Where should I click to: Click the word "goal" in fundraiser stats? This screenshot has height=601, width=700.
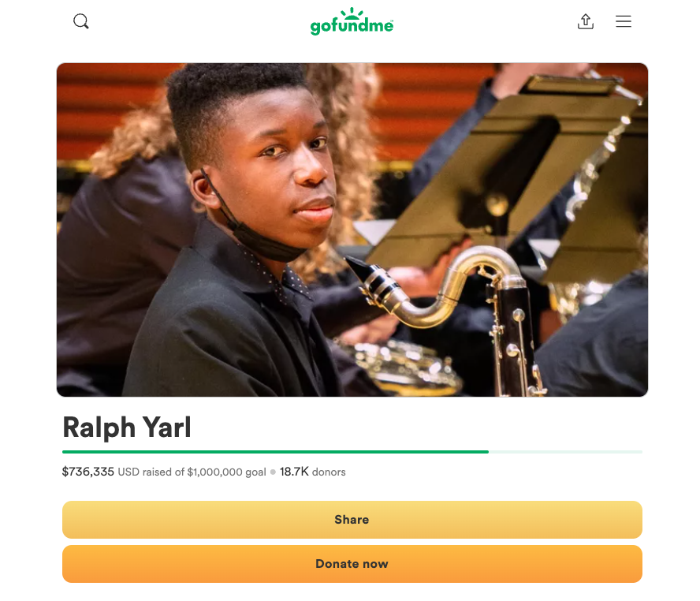[255, 472]
